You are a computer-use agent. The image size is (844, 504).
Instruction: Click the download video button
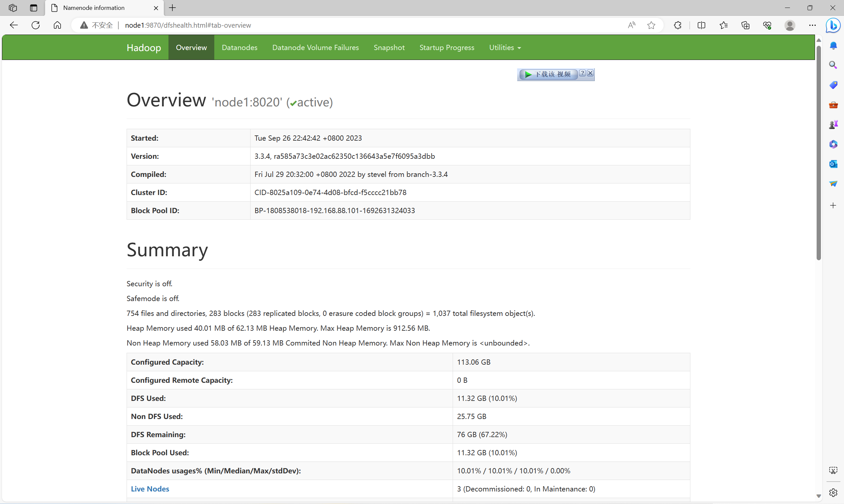[548, 74]
